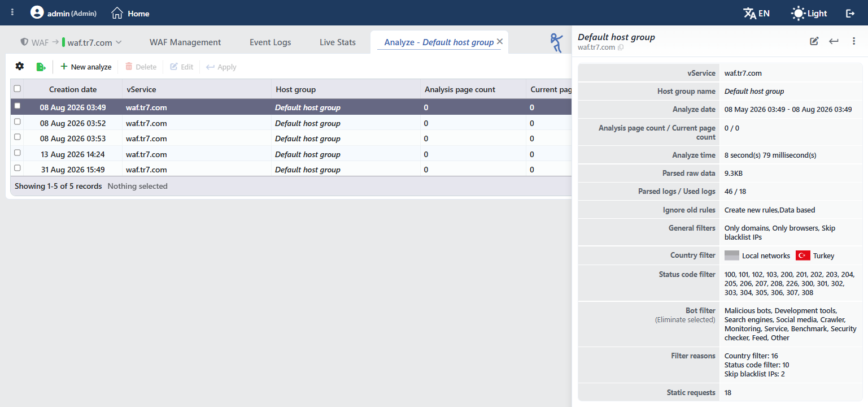
Task: Check the 31 Aug 2026 15:49 row checkbox
Action: (x=17, y=168)
